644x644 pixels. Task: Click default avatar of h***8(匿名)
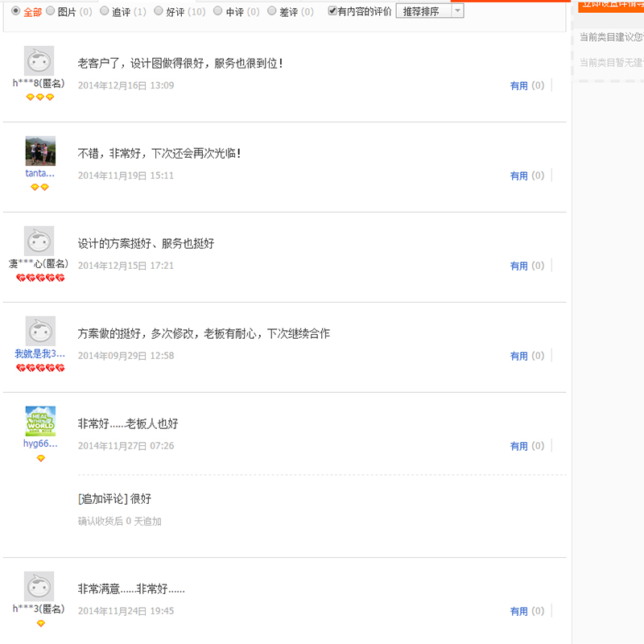coord(39,61)
